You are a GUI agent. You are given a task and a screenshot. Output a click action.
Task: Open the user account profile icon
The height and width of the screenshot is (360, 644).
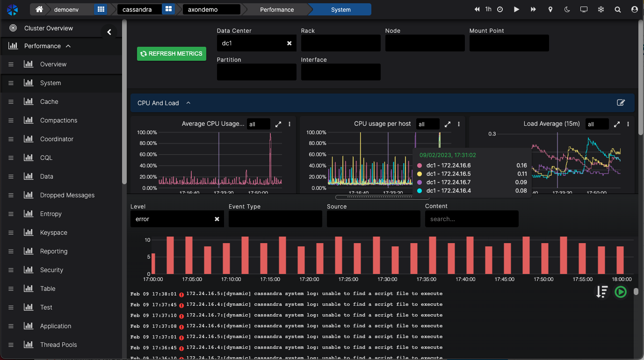[x=634, y=9]
